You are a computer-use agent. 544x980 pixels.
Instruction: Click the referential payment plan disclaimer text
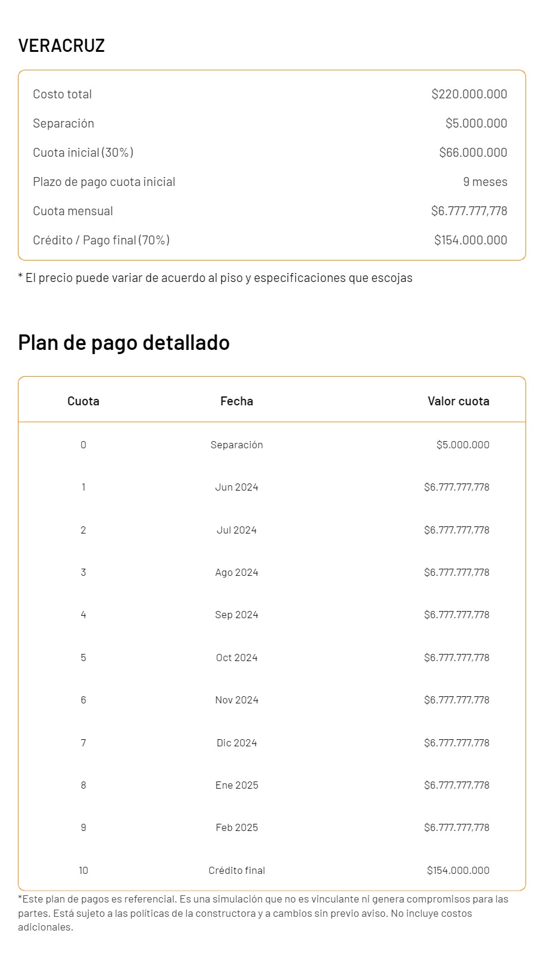[x=262, y=913]
